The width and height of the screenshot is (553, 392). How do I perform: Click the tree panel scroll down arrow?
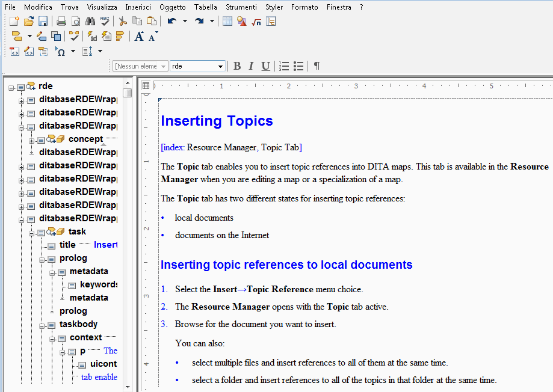(128, 387)
